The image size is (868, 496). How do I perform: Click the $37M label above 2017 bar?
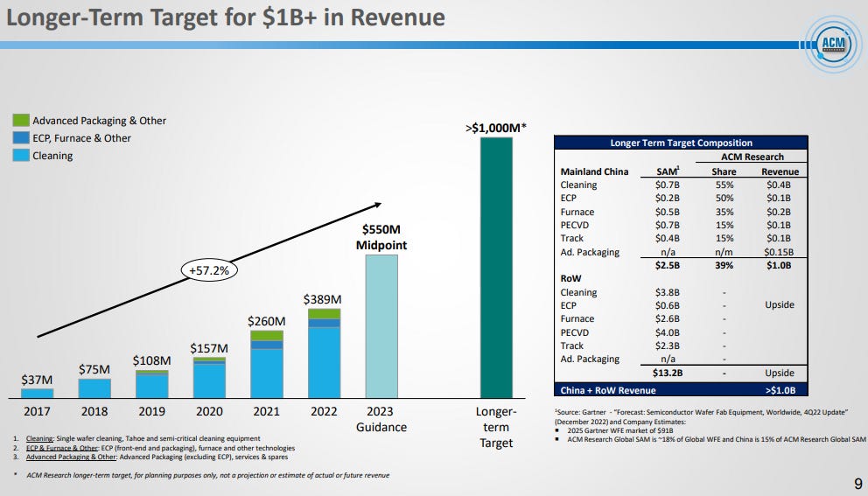(37, 380)
